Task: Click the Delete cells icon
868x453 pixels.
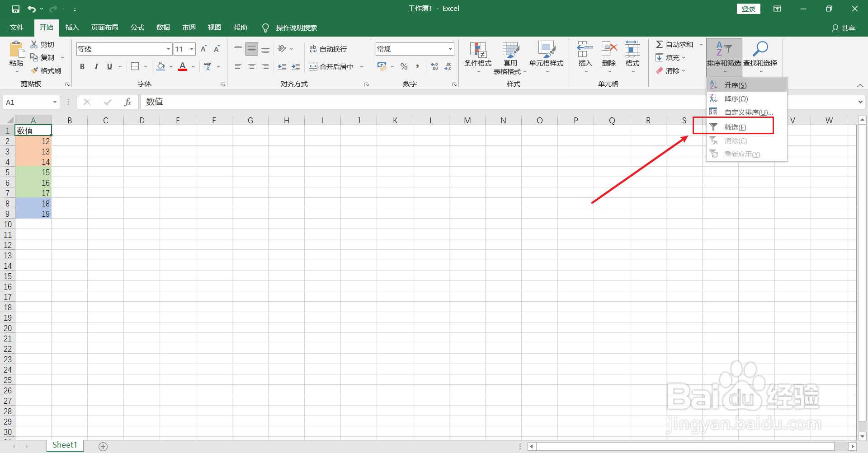Action: coord(609,49)
